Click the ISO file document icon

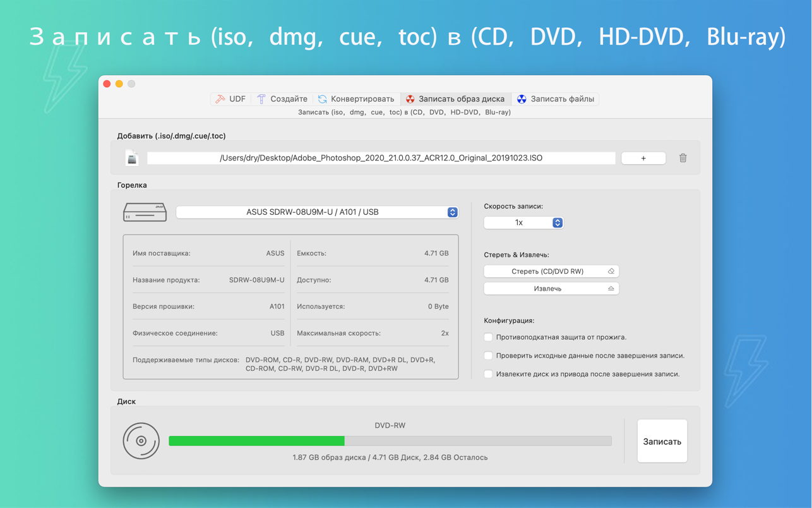coord(131,158)
